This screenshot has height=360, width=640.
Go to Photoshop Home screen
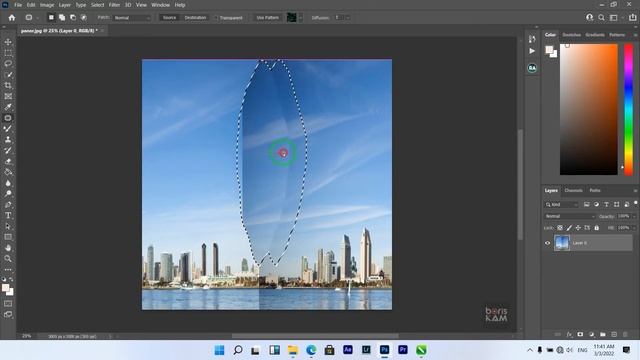pos(12,18)
